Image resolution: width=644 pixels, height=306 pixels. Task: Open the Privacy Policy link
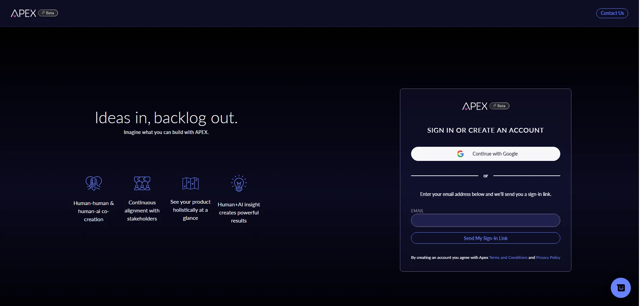click(548, 258)
